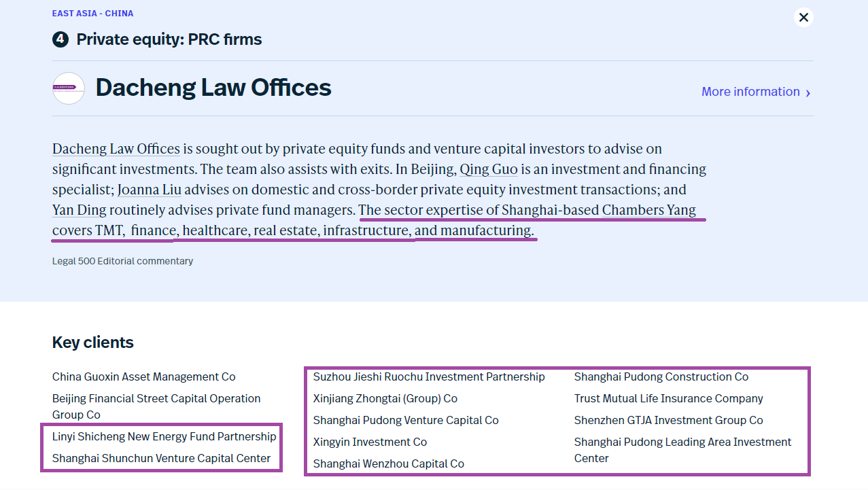Click the number 4 ranking badge
Viewport: 868px width, 490px height.
click(x=60, y=39)
